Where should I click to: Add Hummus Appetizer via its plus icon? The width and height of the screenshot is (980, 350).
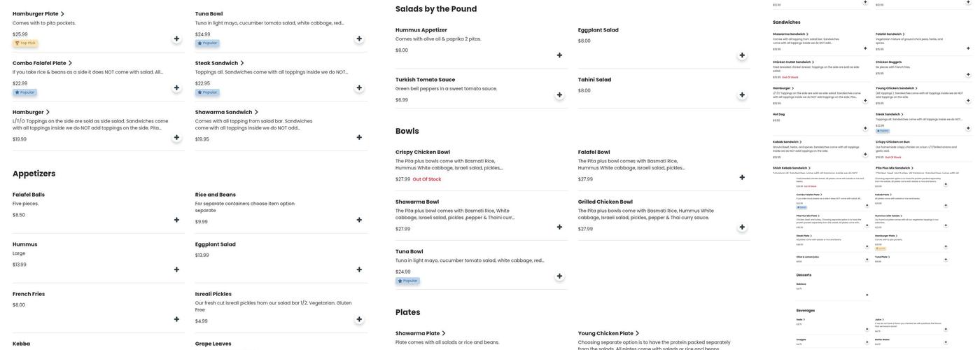pyautogui.click(x=559, y=55)
